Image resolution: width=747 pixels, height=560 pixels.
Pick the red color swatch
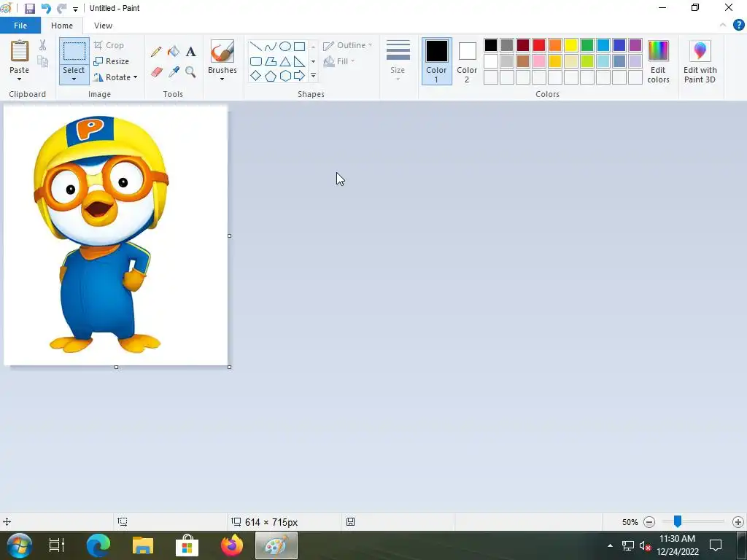539,45
